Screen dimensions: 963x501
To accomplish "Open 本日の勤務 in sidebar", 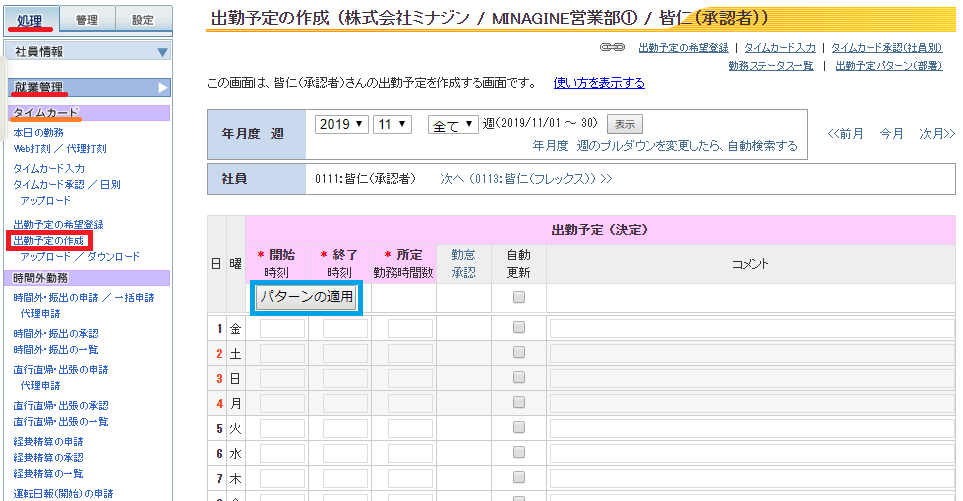I will [x=39, y=133].
